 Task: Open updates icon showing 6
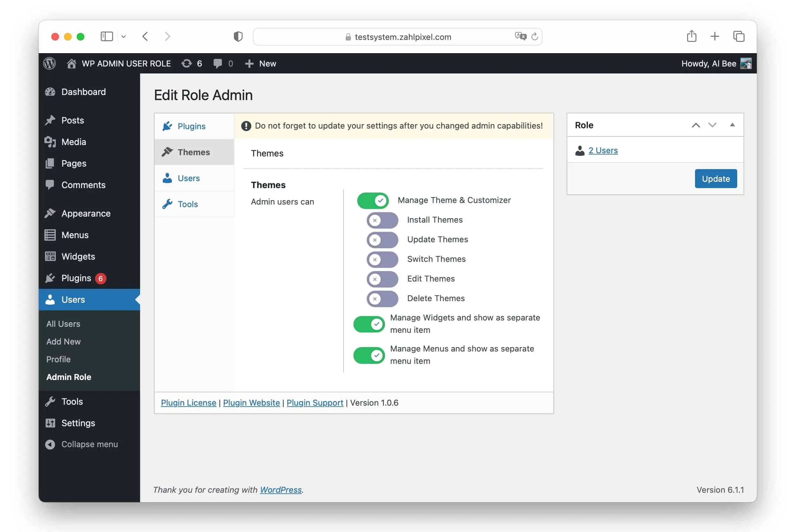186,64
